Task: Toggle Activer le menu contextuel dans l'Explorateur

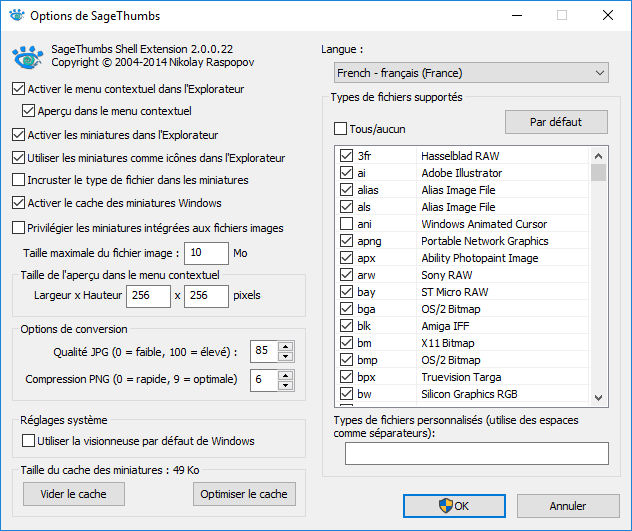Action: point(18,89)
